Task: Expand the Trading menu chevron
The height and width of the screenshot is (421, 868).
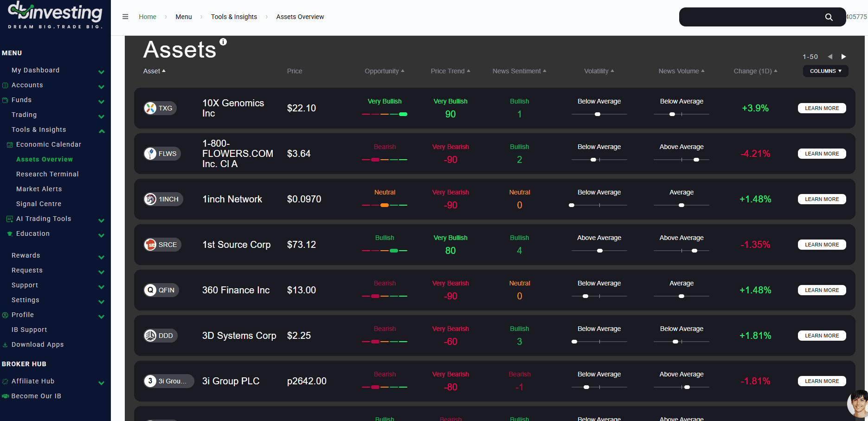Action: tap(101, 117)
